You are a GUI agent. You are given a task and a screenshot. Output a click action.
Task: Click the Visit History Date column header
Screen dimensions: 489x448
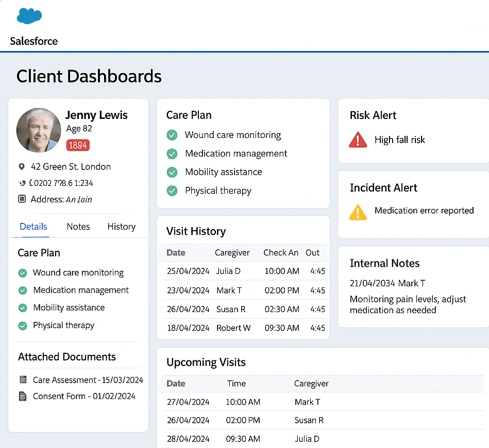pos(176,252)
